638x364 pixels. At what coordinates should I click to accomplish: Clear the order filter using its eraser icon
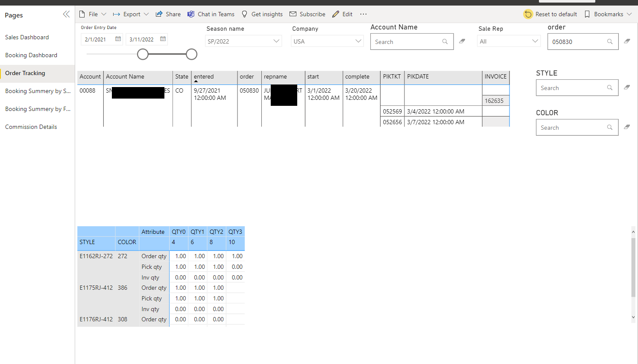click(627, 41)
